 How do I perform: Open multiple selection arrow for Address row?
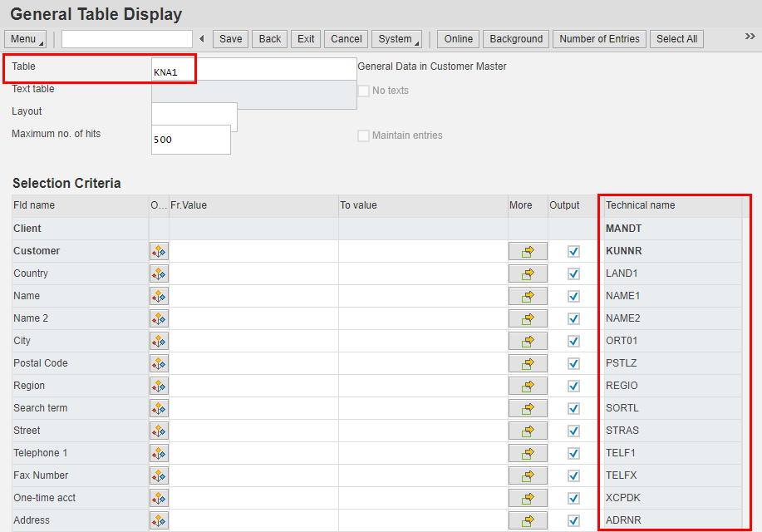[x=528, y=520]
